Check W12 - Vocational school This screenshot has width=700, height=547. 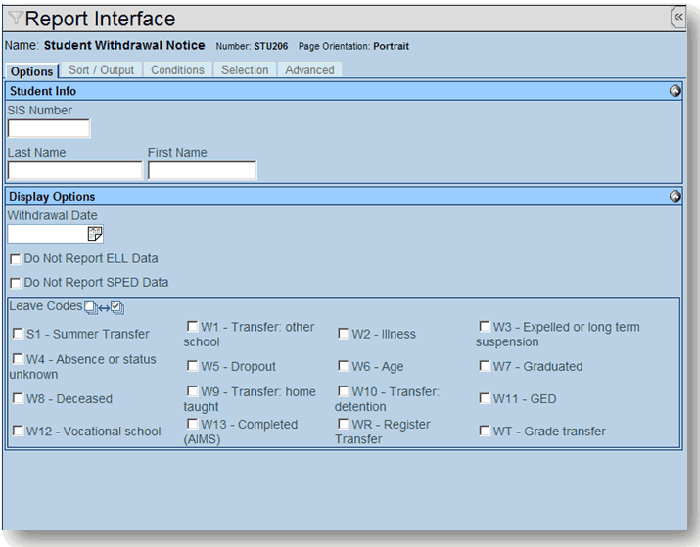coord(18,430)
